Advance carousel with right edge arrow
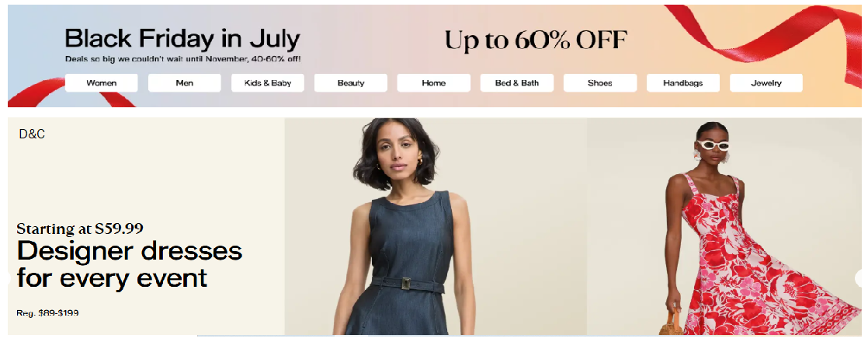Viewport: 868px width, 342px height. (x=861, y=278)
